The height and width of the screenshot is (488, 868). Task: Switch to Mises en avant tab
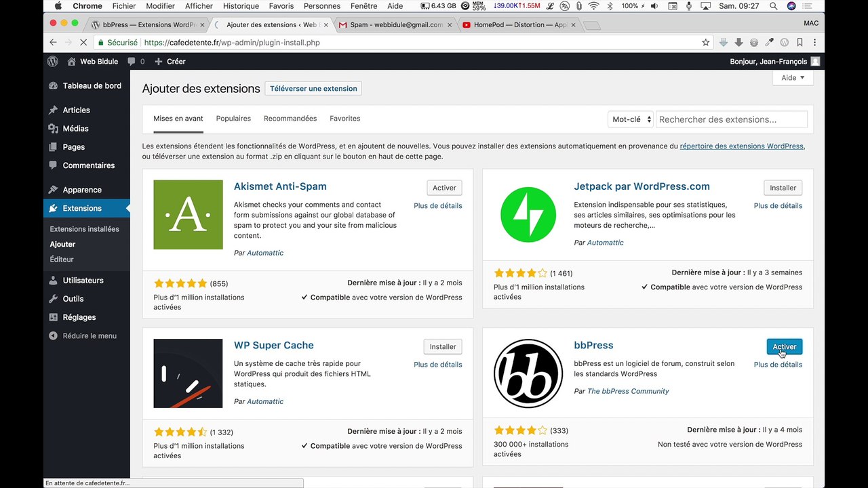[x=178, y=119]
